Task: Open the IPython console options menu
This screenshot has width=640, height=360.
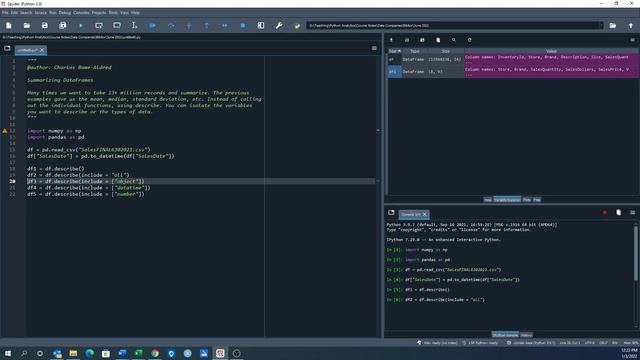Action: click(632, 213)
